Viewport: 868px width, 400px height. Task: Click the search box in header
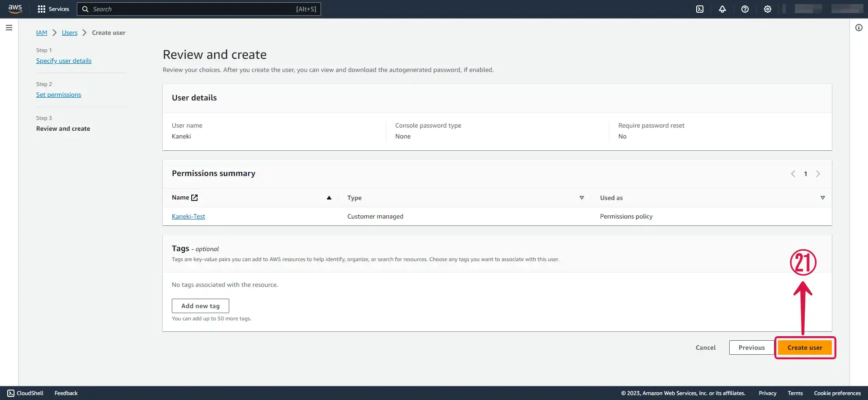(199, 9)
